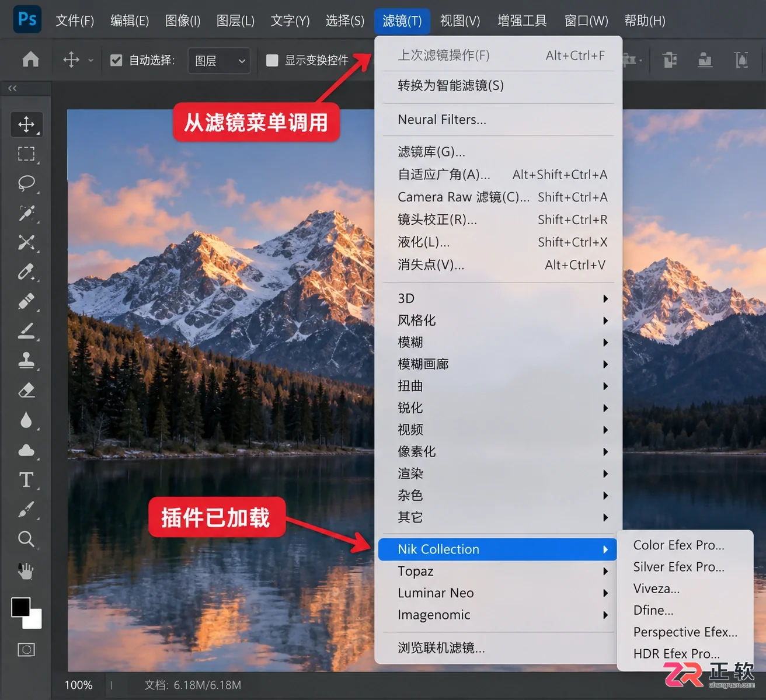Go to the Home screen icon

[30, 60]
